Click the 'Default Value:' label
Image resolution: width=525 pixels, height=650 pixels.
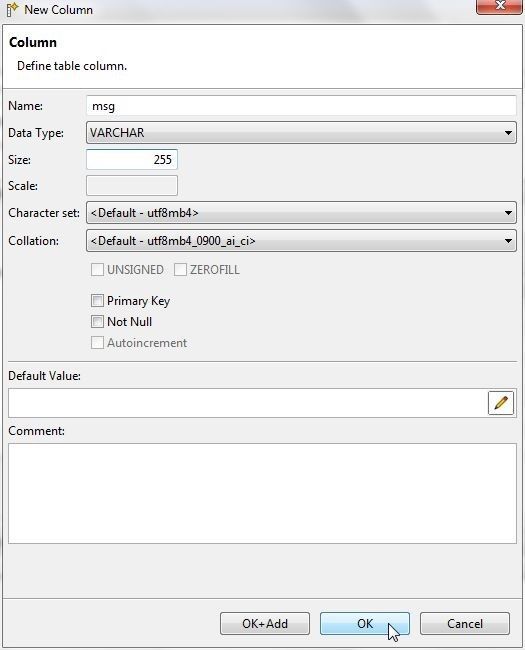point(44,376)
